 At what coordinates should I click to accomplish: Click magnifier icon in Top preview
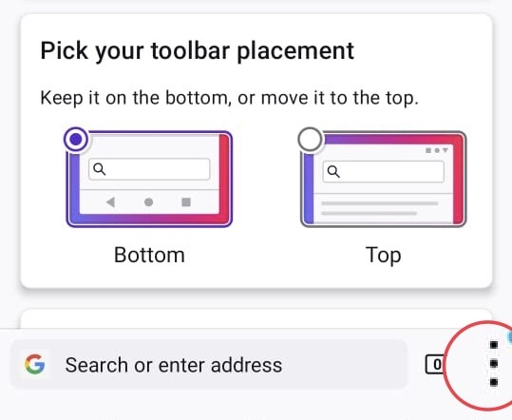tap(333, 171)
